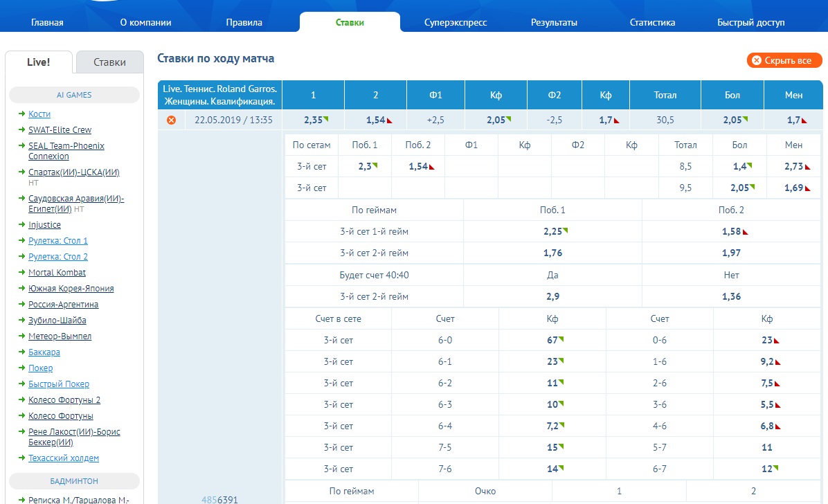Viewport: 828px width, 504px height.
Task: Open Рулетка: Стол 1 link
Action: (x=58, y=240)
